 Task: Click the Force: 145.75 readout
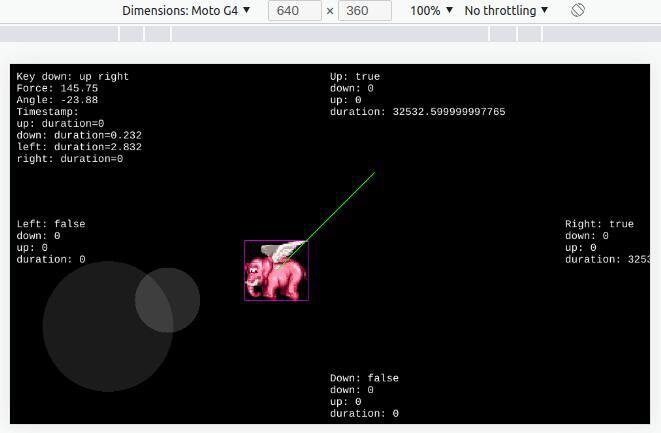tap(57, 88)
